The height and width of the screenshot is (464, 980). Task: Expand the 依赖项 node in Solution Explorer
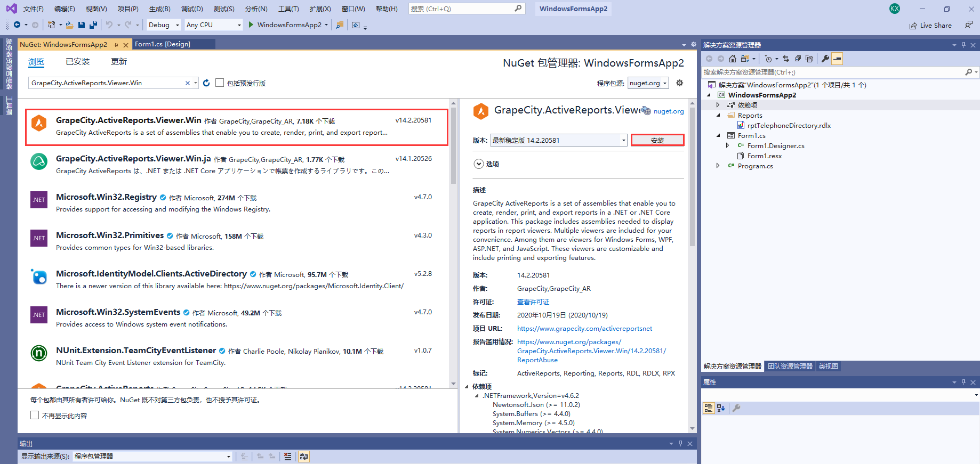(718, 105)
